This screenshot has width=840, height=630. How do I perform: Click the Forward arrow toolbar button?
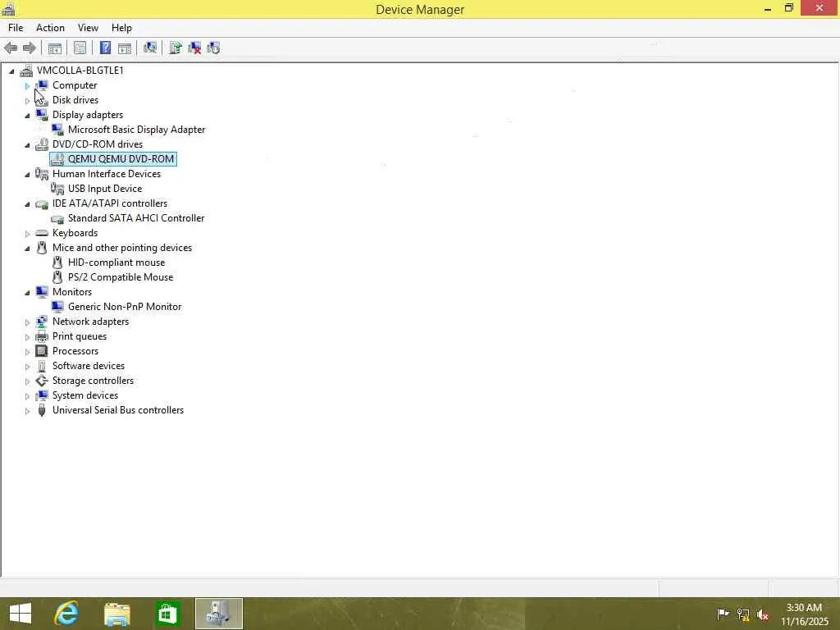tap(29, 48)
